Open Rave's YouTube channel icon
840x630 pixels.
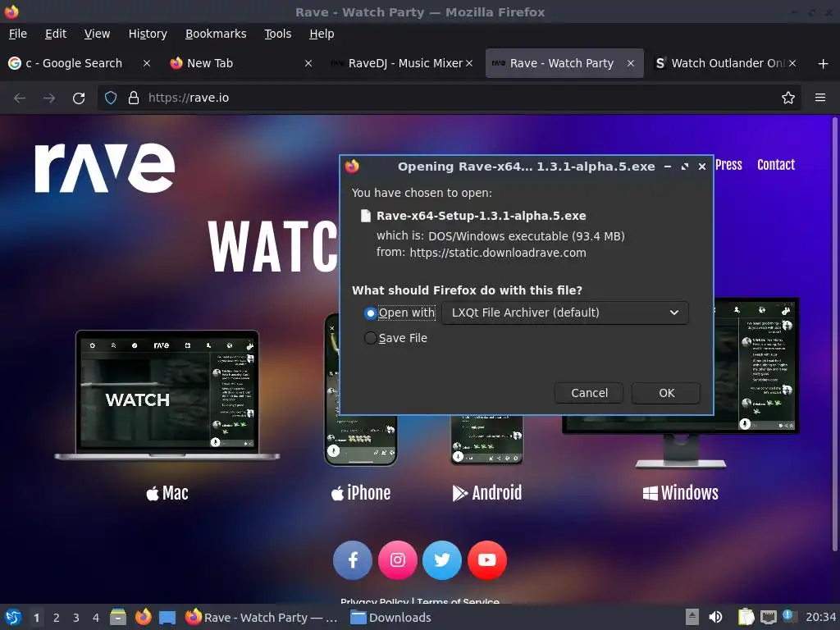pos(487,560)
